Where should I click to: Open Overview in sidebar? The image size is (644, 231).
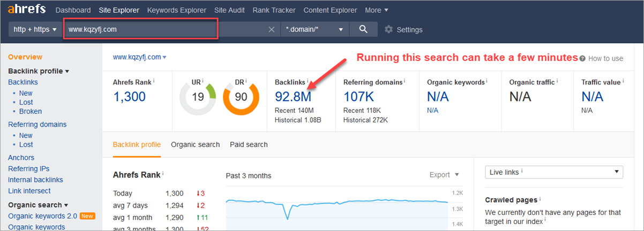pyautogui.click(x=25, y=57)
